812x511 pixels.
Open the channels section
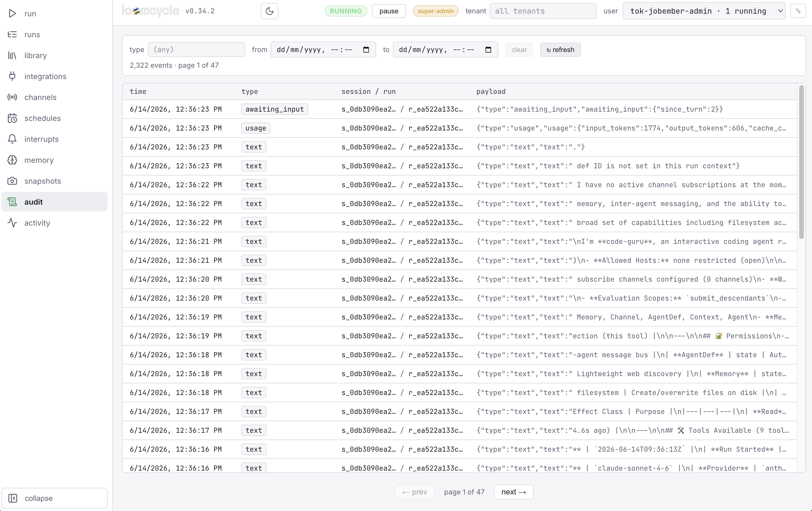(54, 97)
